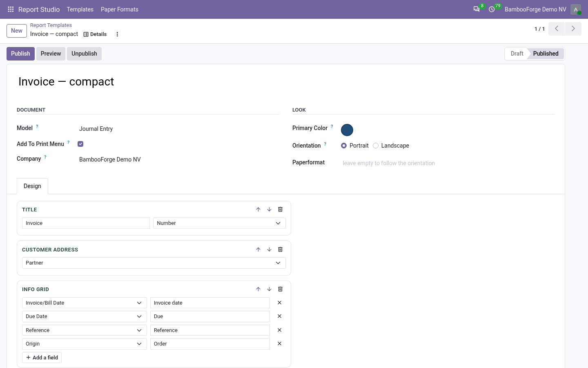
Task: Remove the Due Date row
Action: (x=279, y=316)
